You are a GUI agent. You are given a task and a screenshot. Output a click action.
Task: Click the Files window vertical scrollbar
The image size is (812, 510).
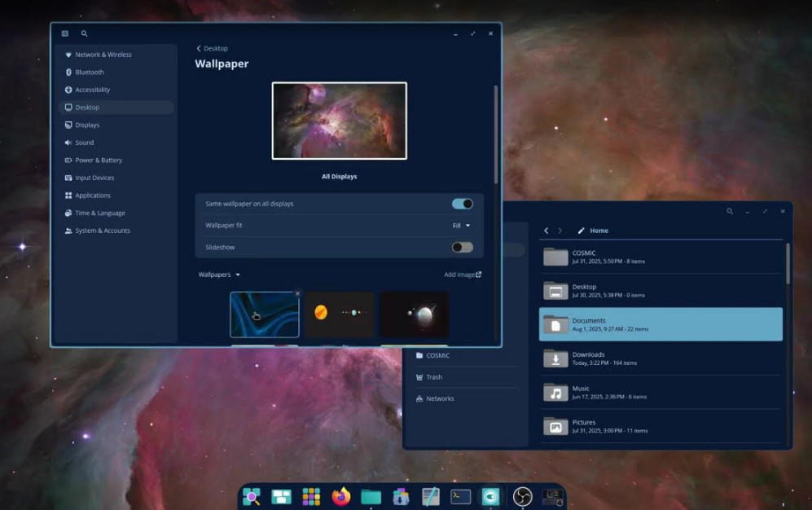point(787,264)
